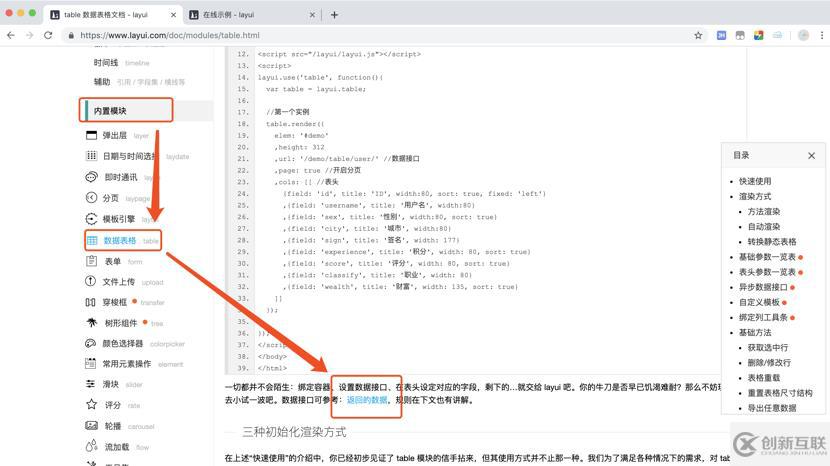Click the browser back arrow
The image size is (830, 466).
pyautogui.click(x=11, y=35)
